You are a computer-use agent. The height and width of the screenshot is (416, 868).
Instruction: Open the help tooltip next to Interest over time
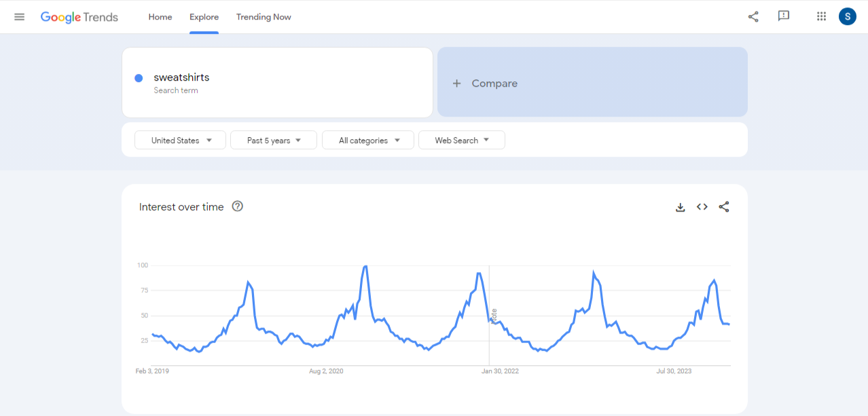pyautogui.click(x=237, y=206)
